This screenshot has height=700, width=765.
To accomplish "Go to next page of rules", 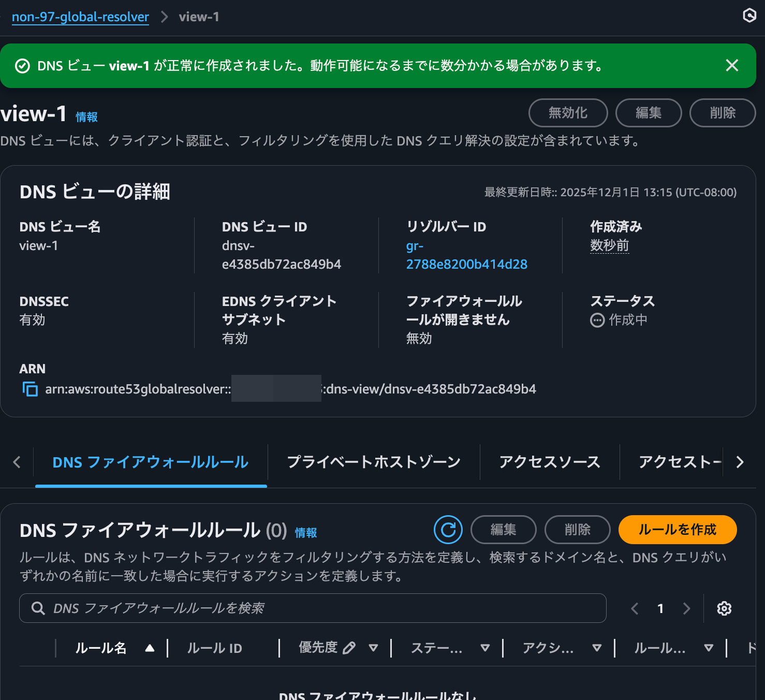I will pos(687,608).
